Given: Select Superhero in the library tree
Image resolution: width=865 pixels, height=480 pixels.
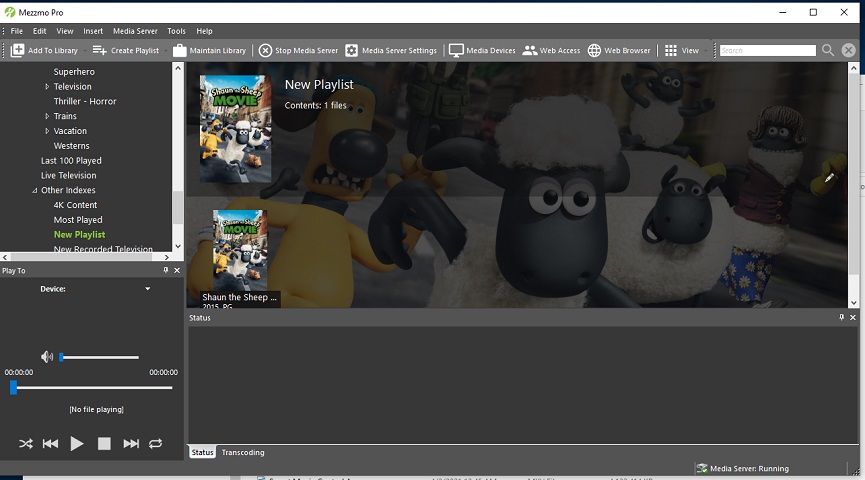Looking at the screenshot, I should pyautogui.click(x=74, y=72).
